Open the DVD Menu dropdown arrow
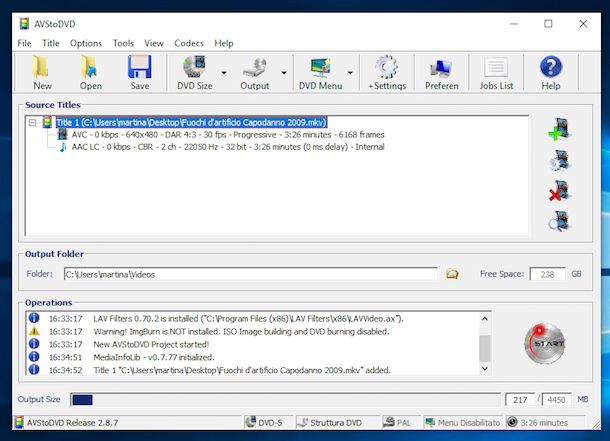 coord(350,73)
